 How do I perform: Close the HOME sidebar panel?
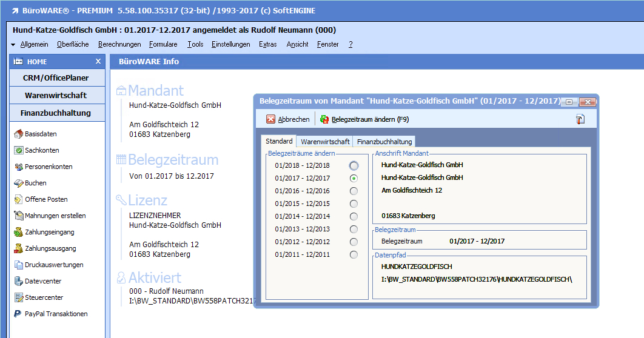98,61
